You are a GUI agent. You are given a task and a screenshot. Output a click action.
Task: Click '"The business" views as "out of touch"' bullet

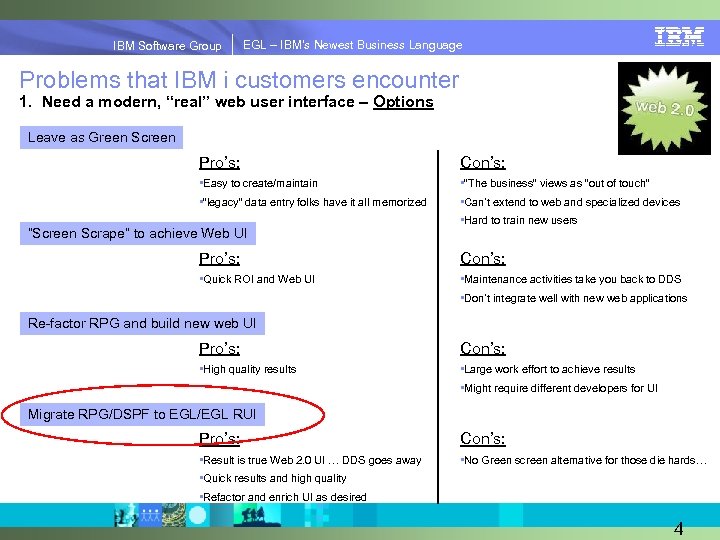[556, 183]
